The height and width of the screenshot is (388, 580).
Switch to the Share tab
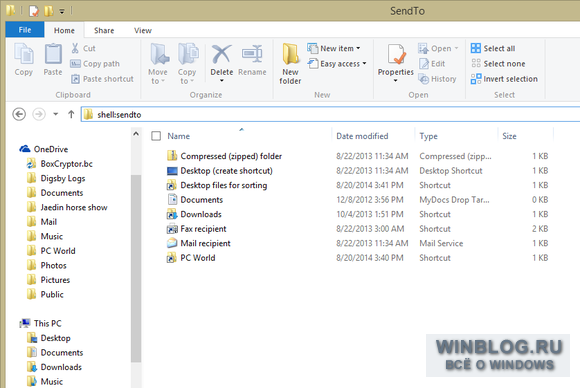click(x=104, y=30)
